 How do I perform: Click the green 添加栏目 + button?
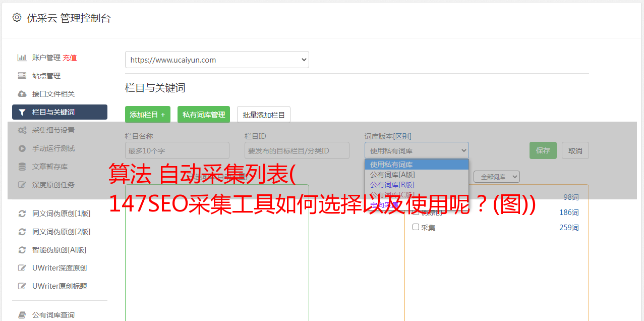point(148,115)
